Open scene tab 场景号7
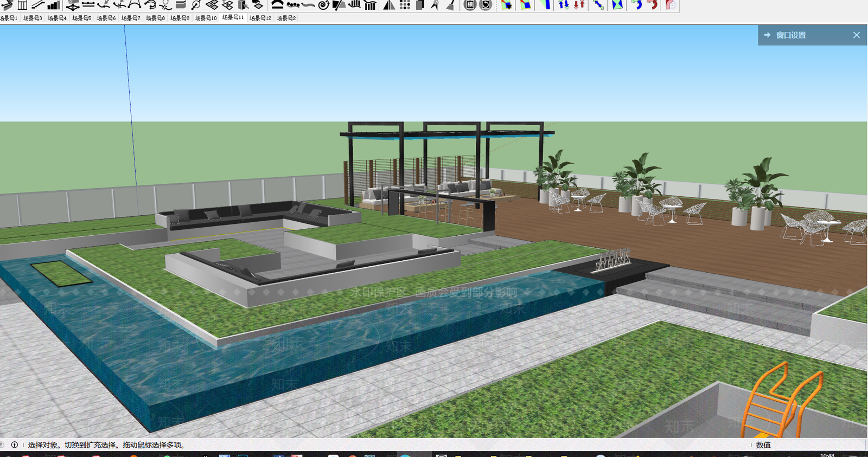The image size is (868, 457). point(131,18)
